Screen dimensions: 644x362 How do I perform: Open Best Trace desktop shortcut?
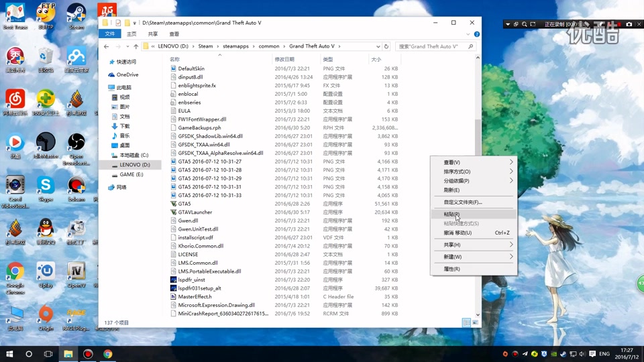coord(15,16)
